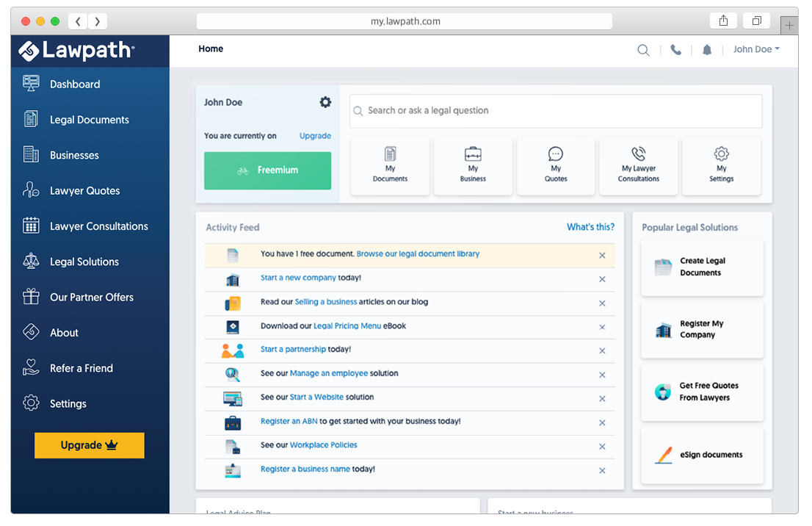This screenshot has height=526, width=812.
Task: Click Register an ABN link
Action: pyautogui.click(x=289, y=422)
